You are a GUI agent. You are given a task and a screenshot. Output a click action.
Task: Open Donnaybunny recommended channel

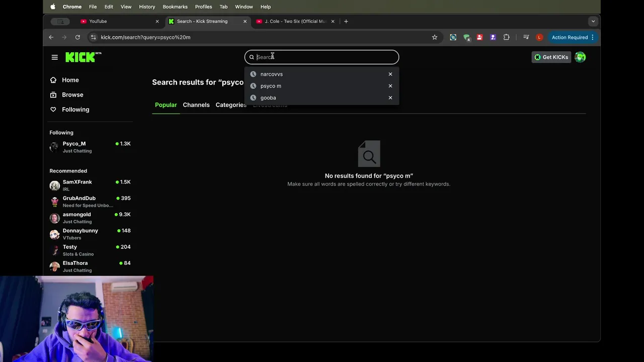(90, 234)
